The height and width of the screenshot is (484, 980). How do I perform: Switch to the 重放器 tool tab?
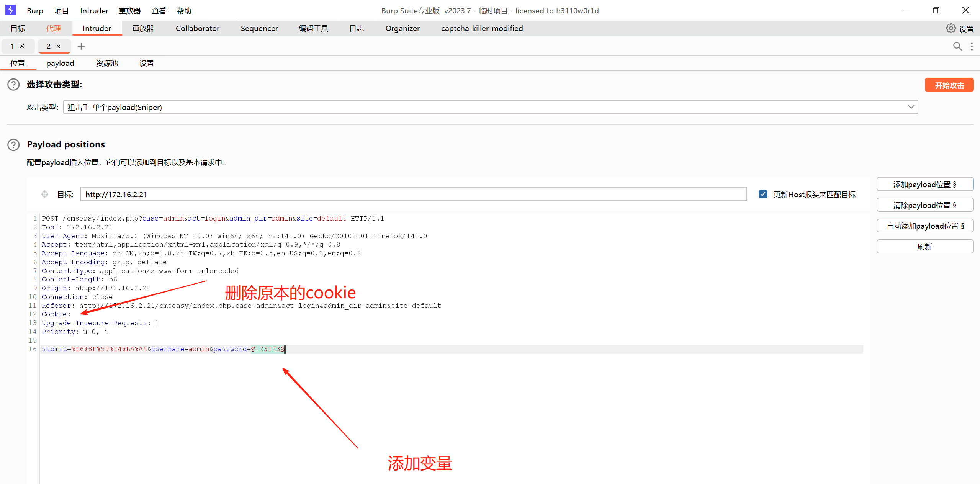point(143,28)
